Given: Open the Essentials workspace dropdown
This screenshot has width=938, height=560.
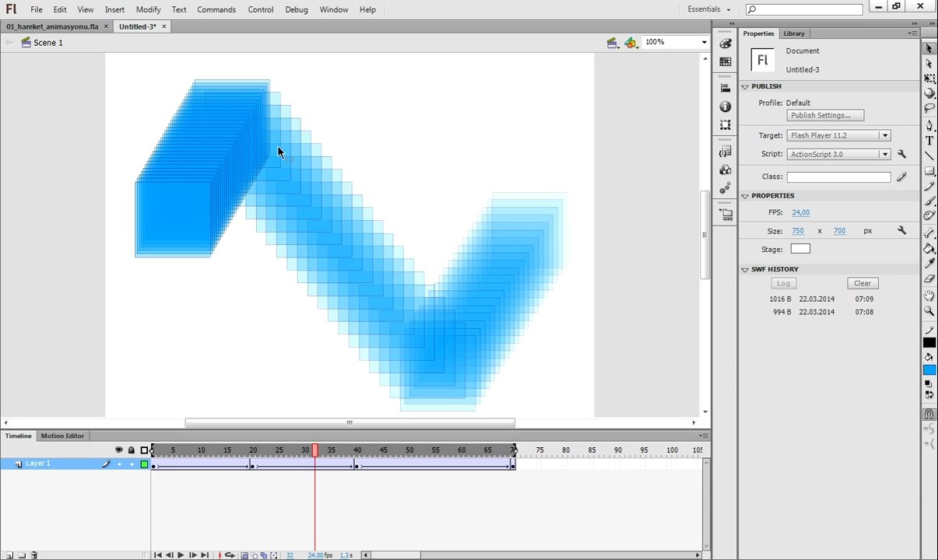Looking at the screenshot, I should 709,9.
